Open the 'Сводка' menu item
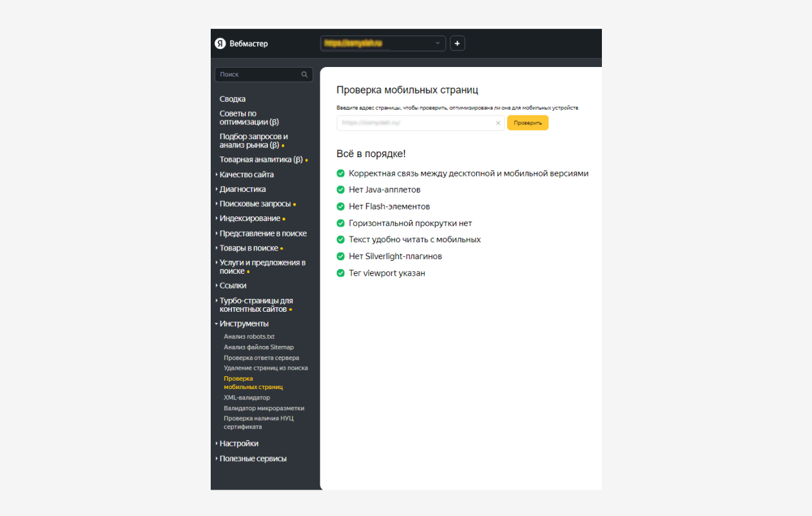Image resolution: width=812 pixels, height=516 pixels. [233, 99]
